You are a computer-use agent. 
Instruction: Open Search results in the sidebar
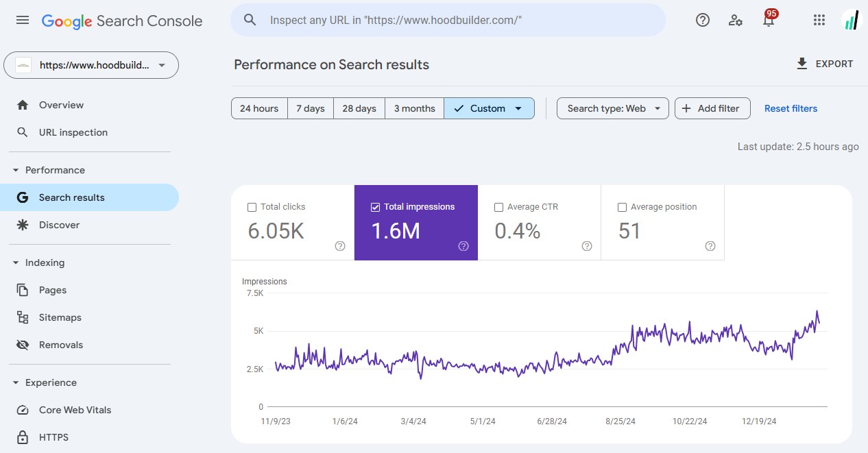[89, 197]
